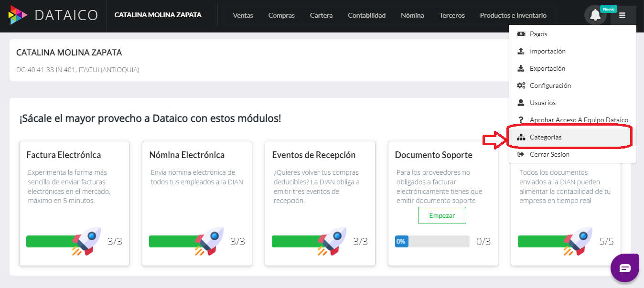This screenshot has height=288, width=644.
Task: Click the rocket on Factura Electrónica card
Action: tap(86, 241)
